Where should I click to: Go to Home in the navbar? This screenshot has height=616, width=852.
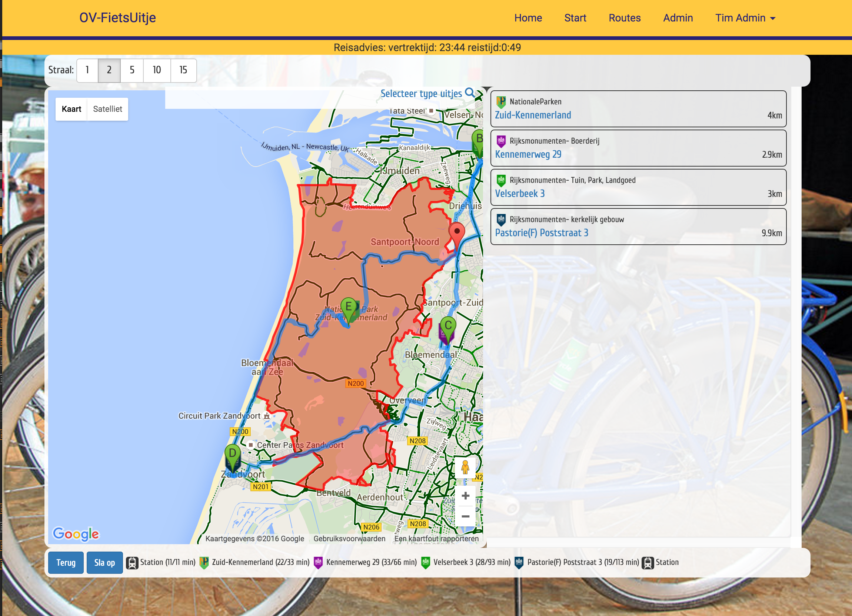tap(528, 18)
